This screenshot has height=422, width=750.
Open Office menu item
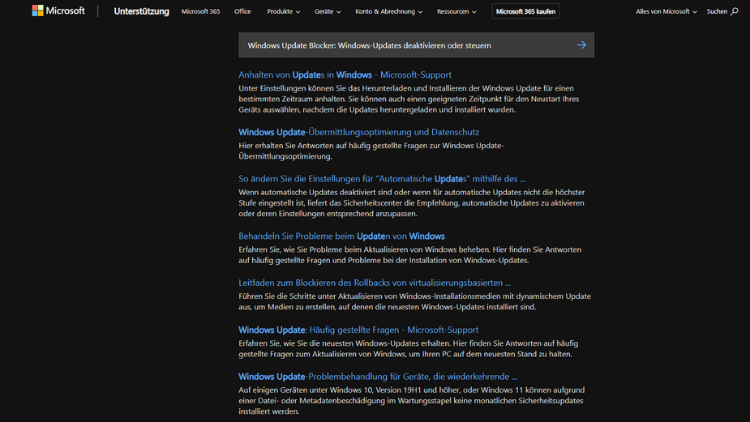coord(243,11)
